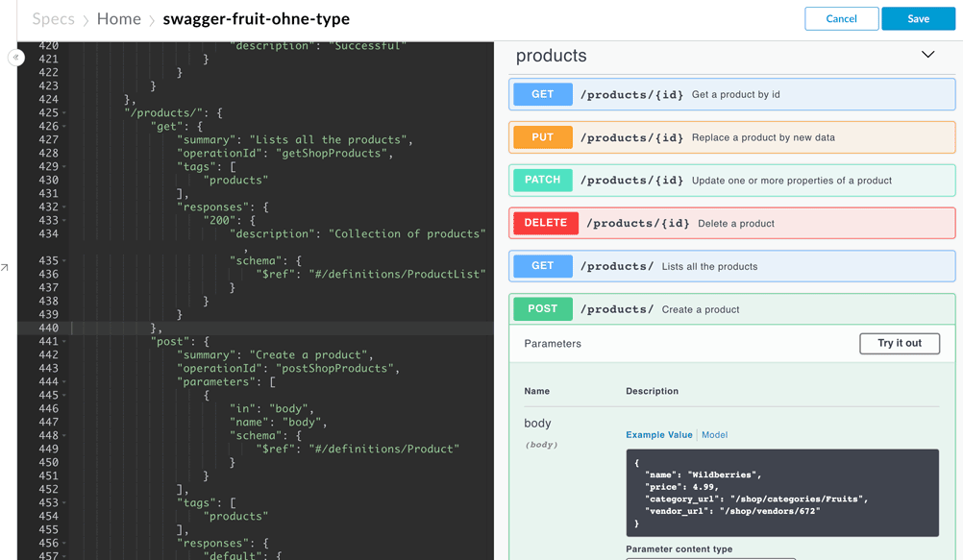Screen dimensions: 963x560
Task: Fold the post block at line 441
Action: pos(63,341)
